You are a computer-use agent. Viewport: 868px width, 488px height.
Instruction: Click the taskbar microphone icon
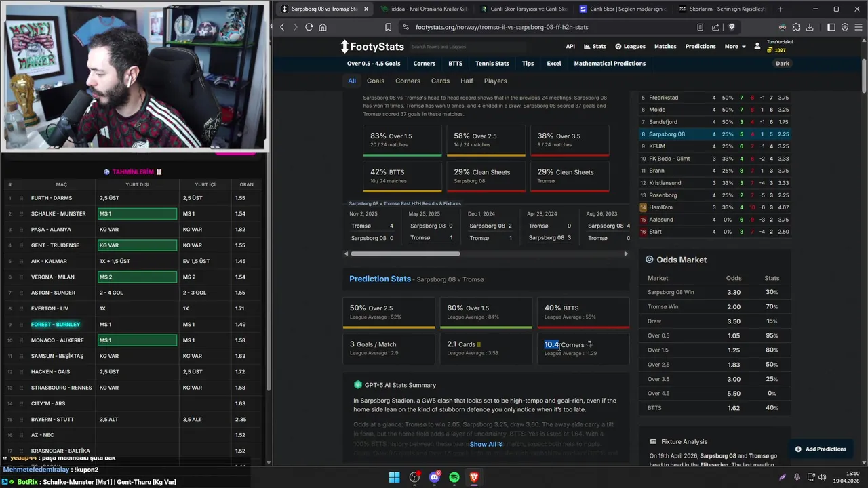click(x=797, y=477)
